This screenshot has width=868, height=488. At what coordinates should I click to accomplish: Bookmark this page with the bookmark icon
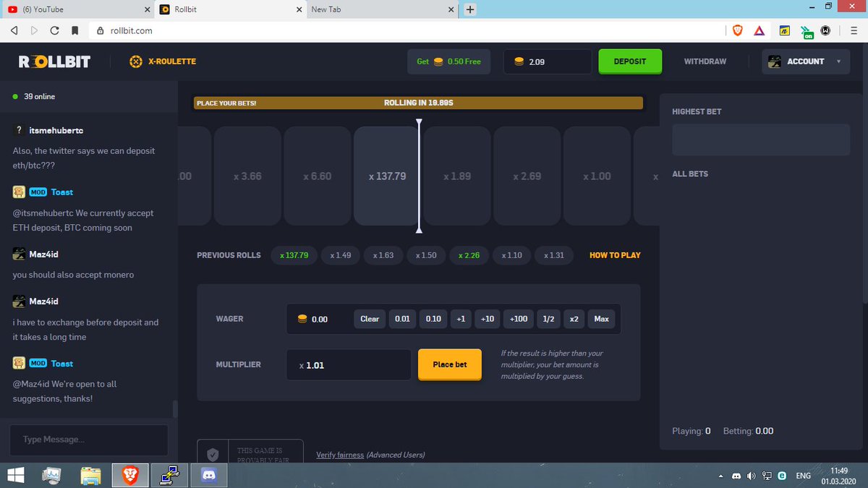tap(75, 31)
